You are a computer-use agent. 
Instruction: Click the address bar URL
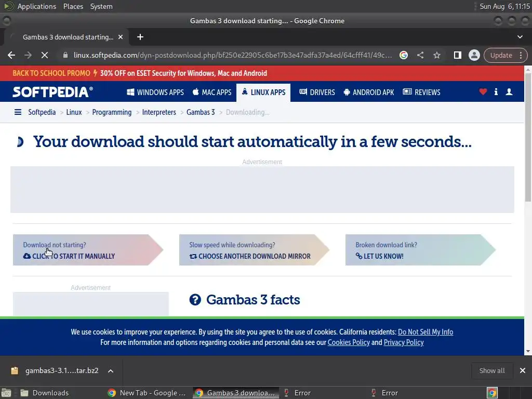click(x=233, y=55)
